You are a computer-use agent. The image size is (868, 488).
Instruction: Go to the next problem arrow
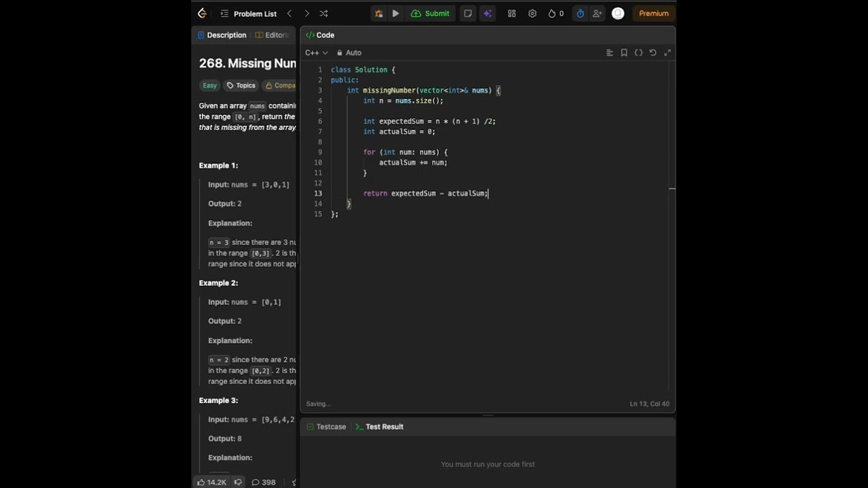tap(307, 14)
